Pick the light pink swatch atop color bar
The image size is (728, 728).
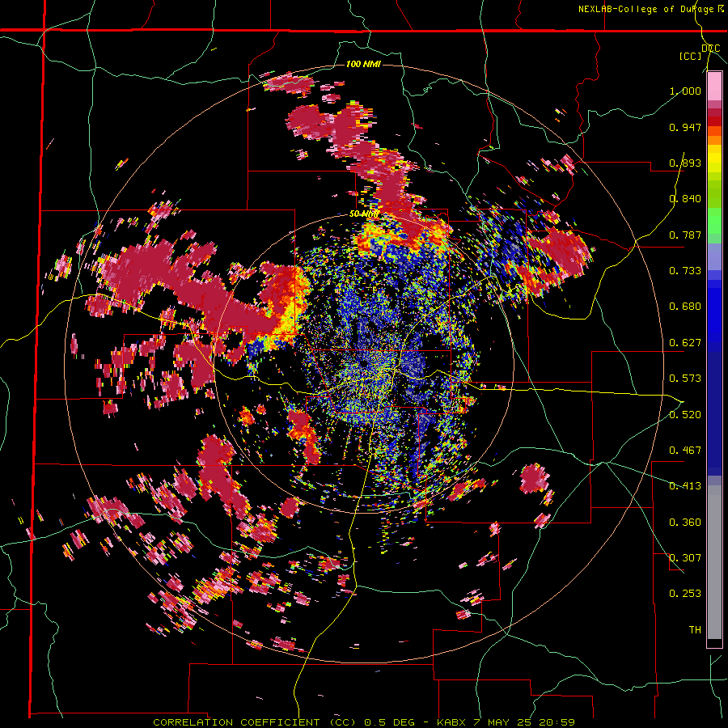[x=714, y=87]
